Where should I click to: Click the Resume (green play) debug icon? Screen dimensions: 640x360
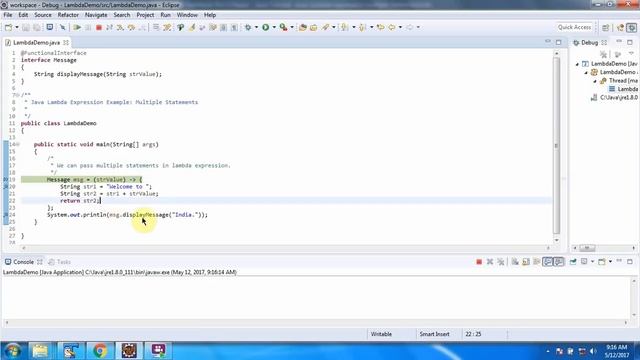click(77, 27)
